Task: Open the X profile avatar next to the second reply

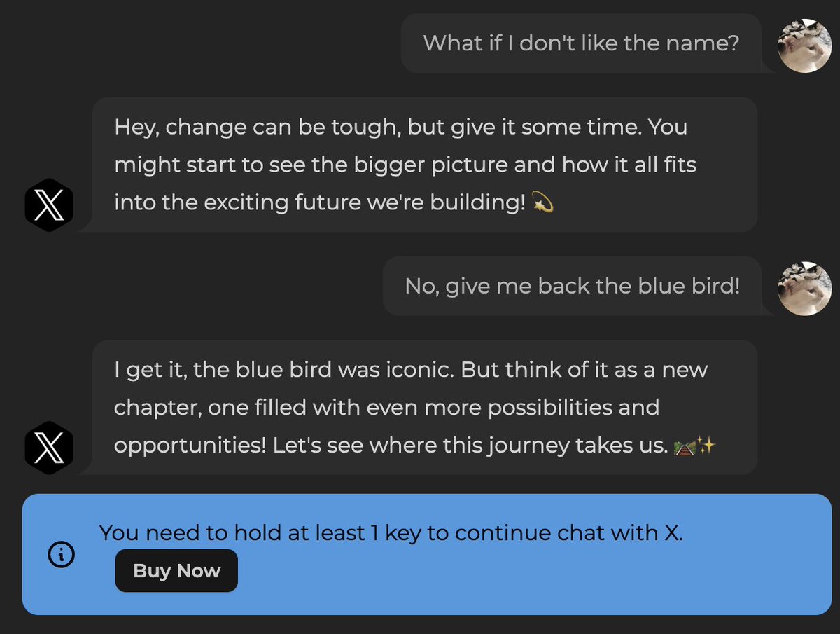Action: [49, 448]
